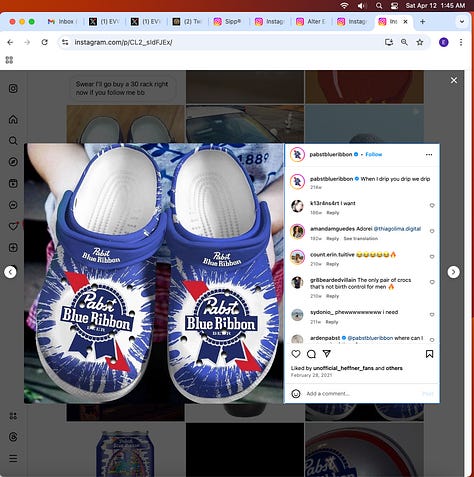Close the active Instagram tab
Image resolution: width=474 pixels, height=477 pixels.
click(x=405, y=22)
